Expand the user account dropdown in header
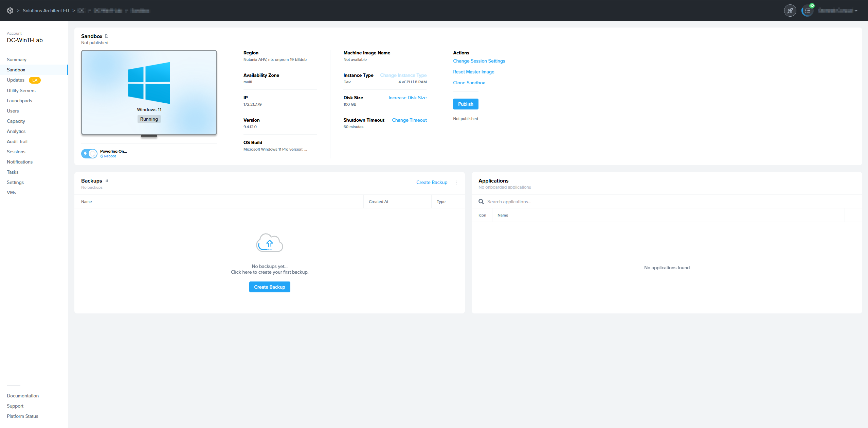This screenshot has width=868, height=428. tap(838, 11)
